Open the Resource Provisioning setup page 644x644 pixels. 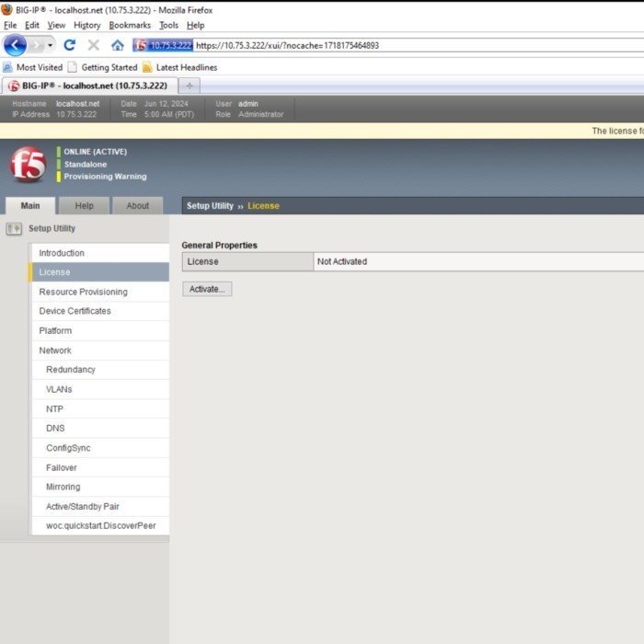[x=83, y=292]
